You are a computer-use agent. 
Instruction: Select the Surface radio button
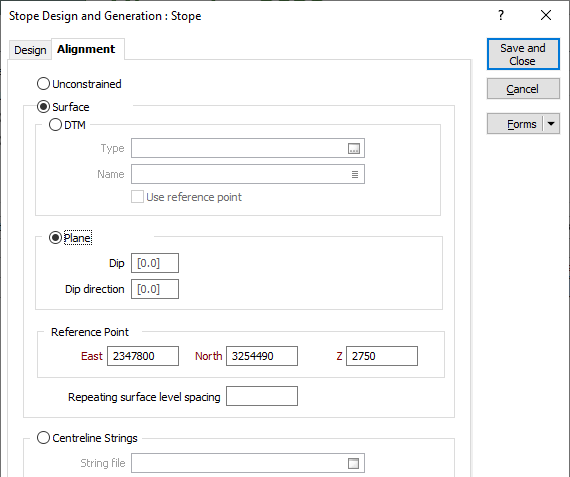43,107
